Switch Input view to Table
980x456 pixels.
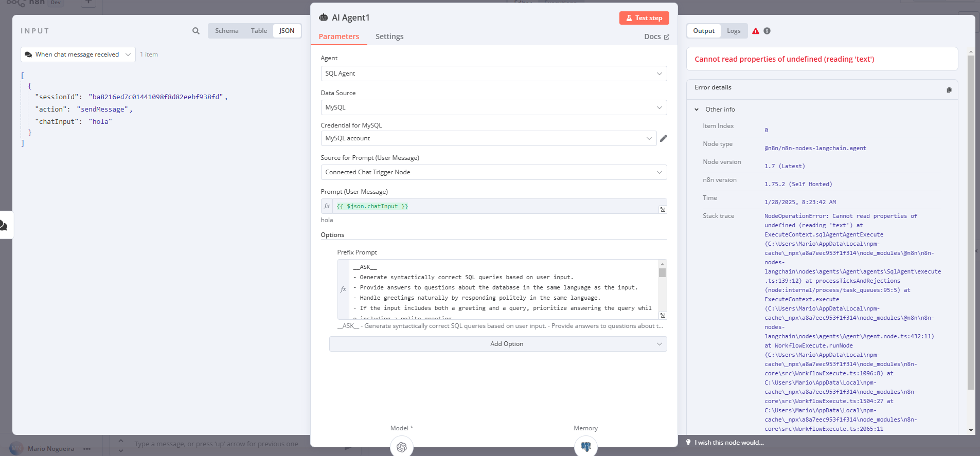pos(259,31)
